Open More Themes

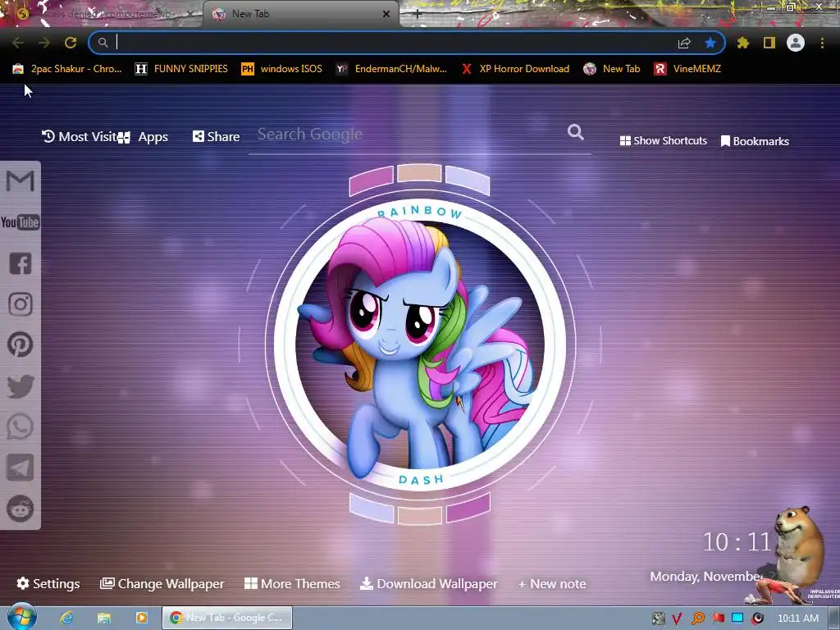point(292,583)
